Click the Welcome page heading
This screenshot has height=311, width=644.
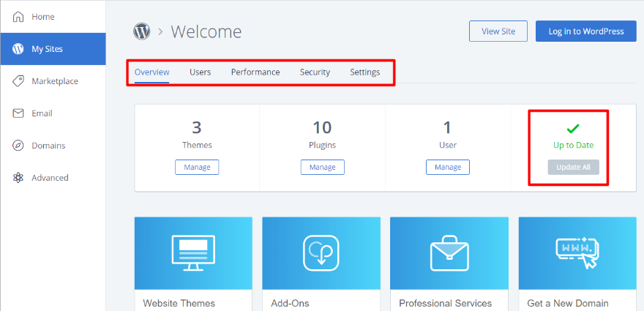pos(206,31)
